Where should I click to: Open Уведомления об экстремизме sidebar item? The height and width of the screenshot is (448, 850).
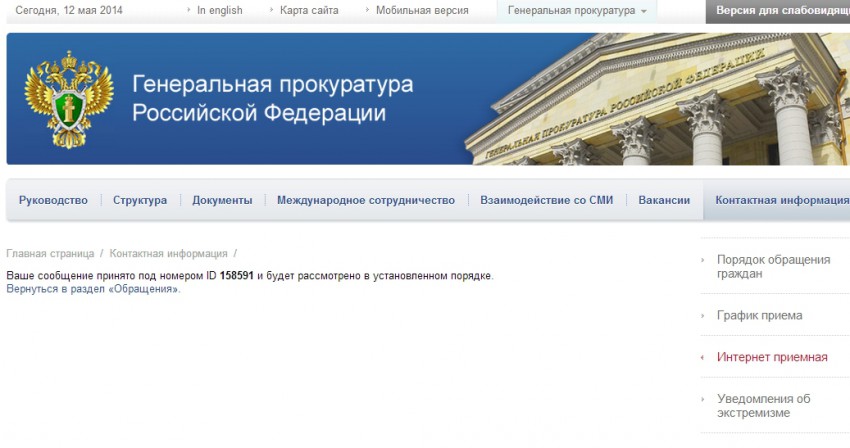(x=763, y=406)
